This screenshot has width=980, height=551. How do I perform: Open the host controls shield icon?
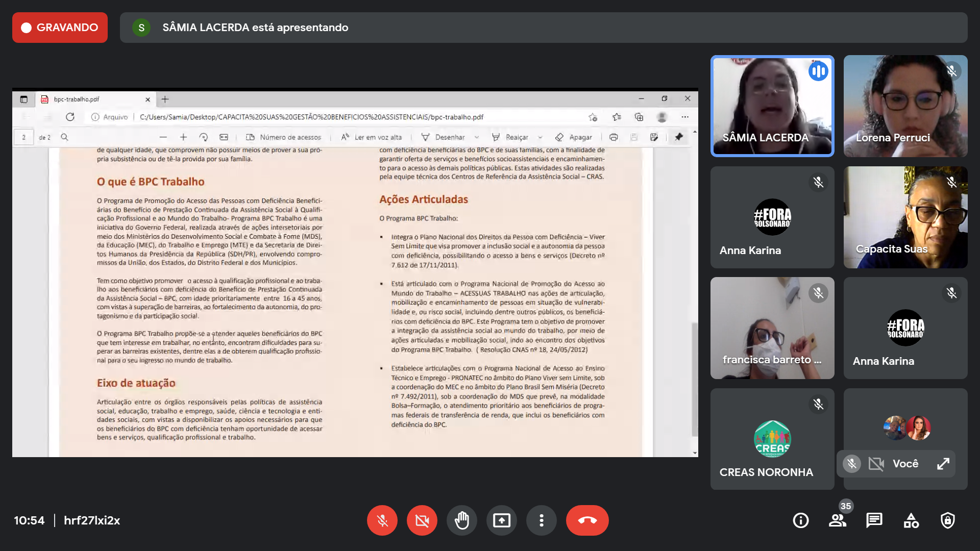click(948, 520)
